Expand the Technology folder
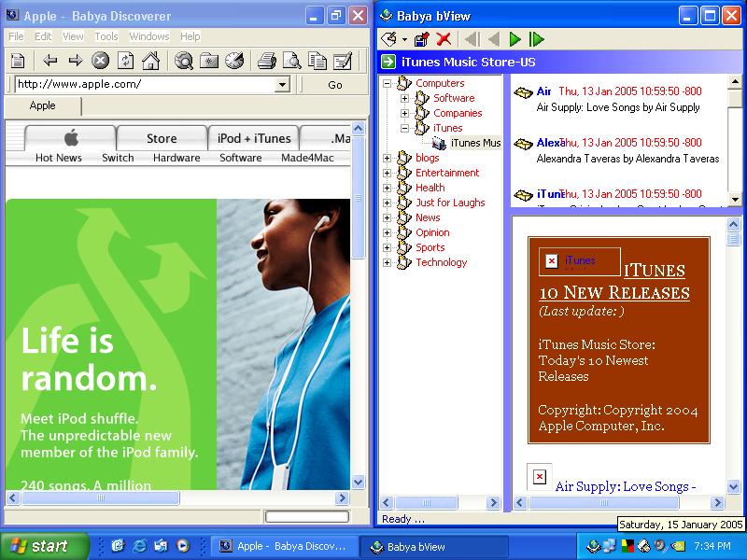 (x=387, y=262)
